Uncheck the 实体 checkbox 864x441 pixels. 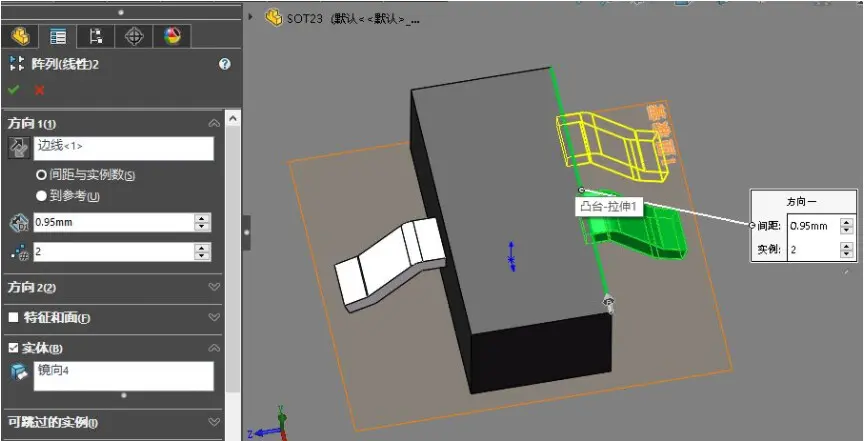(x=14, y=348)
